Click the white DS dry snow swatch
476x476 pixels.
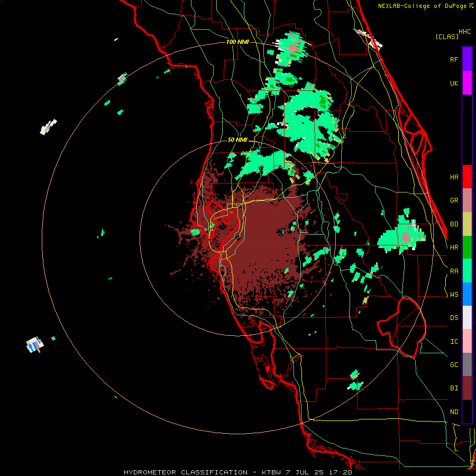coord(467,317)
